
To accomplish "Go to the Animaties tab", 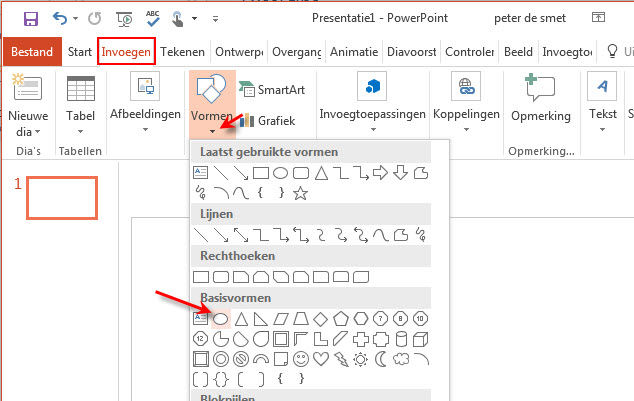I will 354,52.
